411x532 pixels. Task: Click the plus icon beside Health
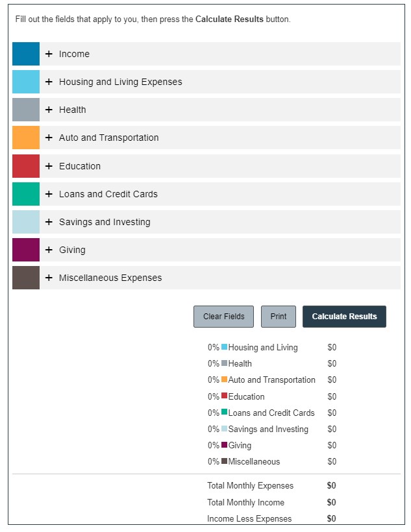(49, 110)
